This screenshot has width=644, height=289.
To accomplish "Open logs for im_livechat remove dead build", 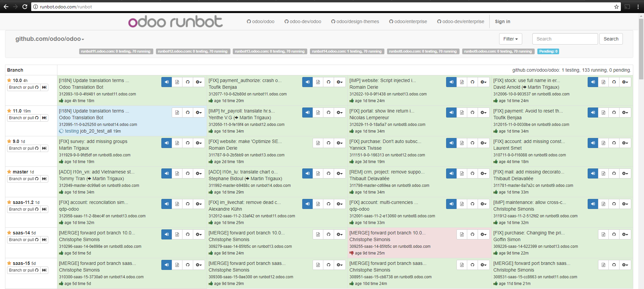I will pyautogui.click(x=318, y=204).
